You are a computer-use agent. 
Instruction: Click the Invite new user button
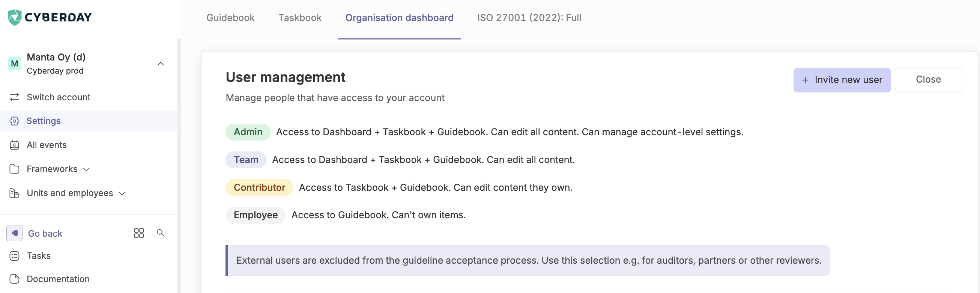pyautogui.click(x=842, y=80)
